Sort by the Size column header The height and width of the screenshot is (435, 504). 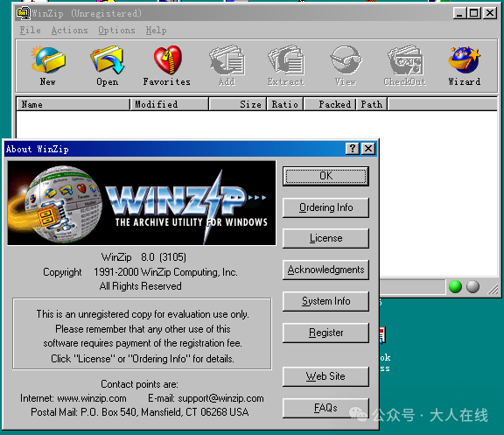tap(237, 104)
